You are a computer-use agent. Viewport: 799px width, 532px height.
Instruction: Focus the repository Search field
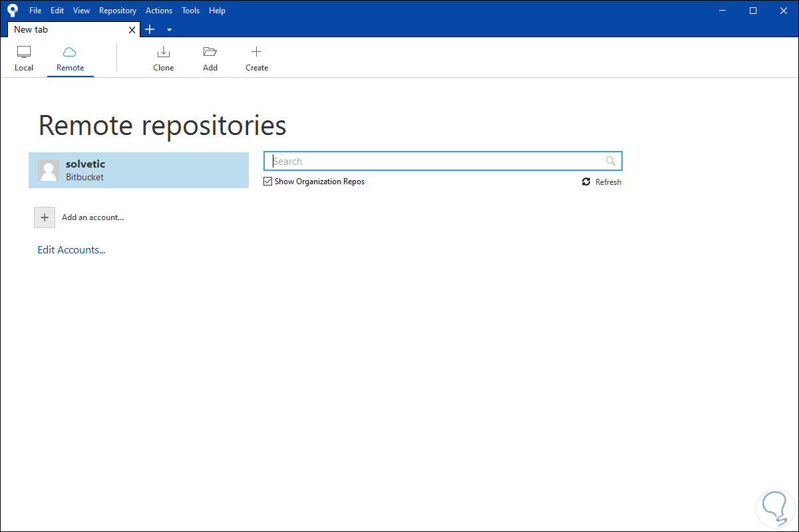coord(436,161)
